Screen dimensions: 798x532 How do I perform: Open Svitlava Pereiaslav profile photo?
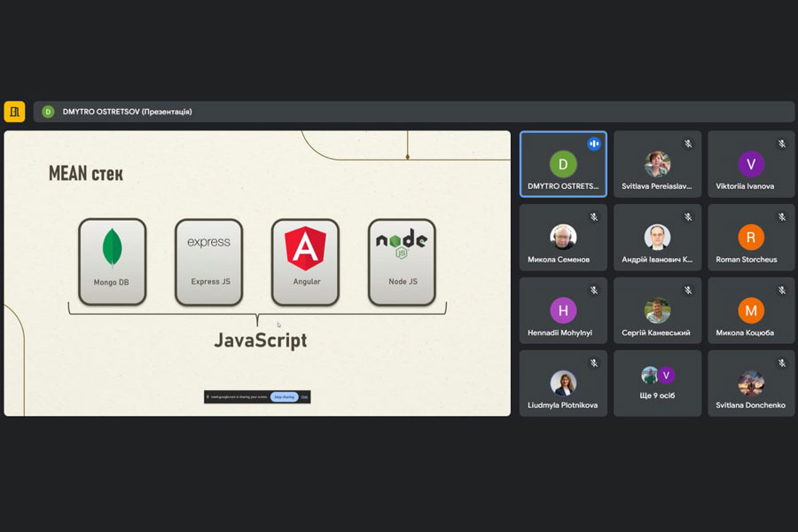657,163
